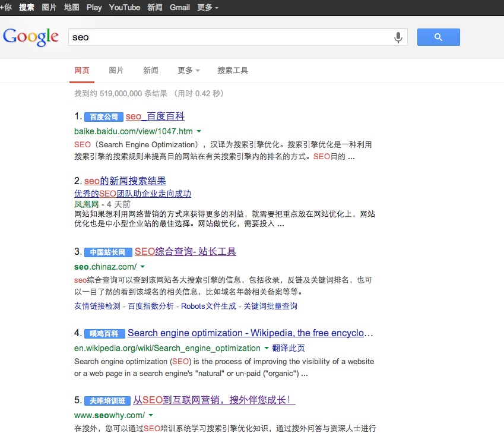Viewport: 504px width, 433px height.
Task: Click the seo.chinaz.com/ green URL
Action: tap(105, 267)
